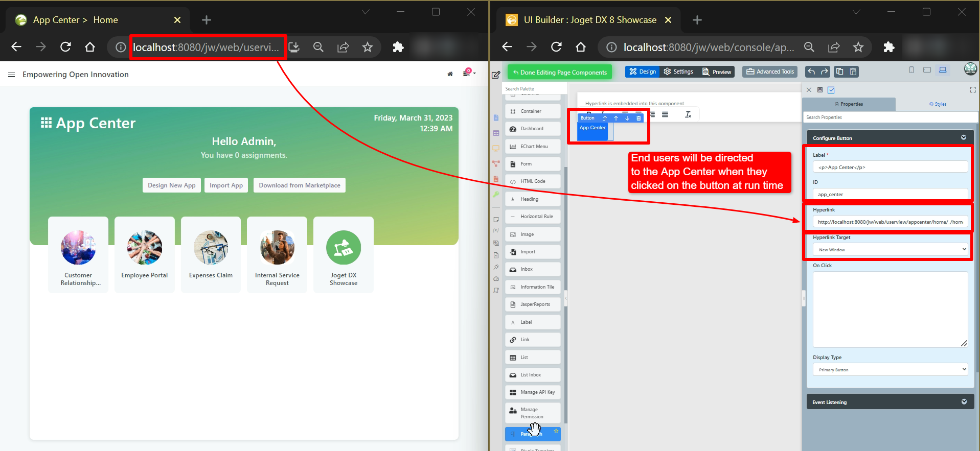
Task: Click the Design New App button
Action: [x=171, y=185]
